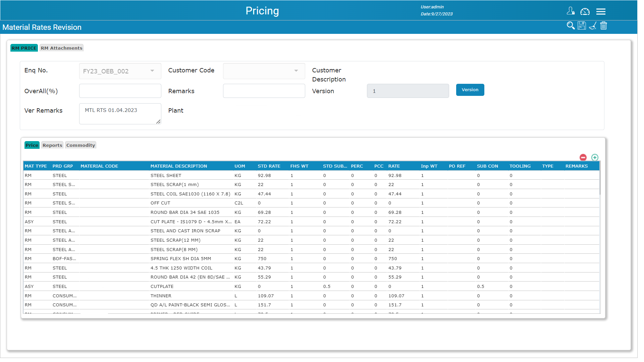This screenshot has width=644, height=362.
Task: Click the OverAll(%) input field
Action: pos(120,91)
